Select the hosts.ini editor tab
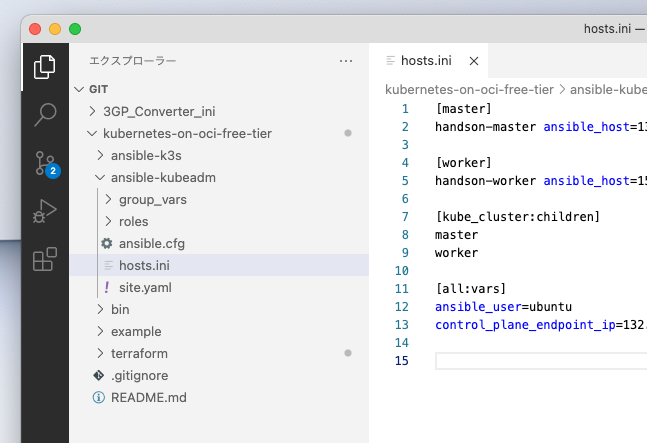This screenshot has height=443, width=647. [x=428, y=61]
